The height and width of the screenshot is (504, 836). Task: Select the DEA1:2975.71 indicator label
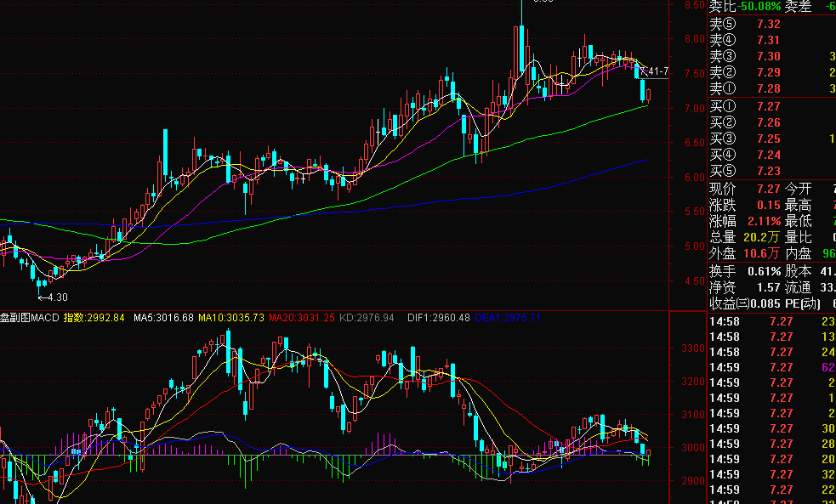(x=508, y=318)
